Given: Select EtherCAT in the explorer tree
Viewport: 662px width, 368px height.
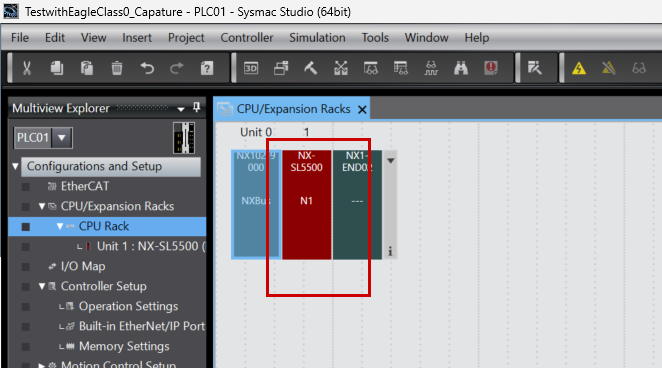Looking at the screenshot, I should 85,186.
